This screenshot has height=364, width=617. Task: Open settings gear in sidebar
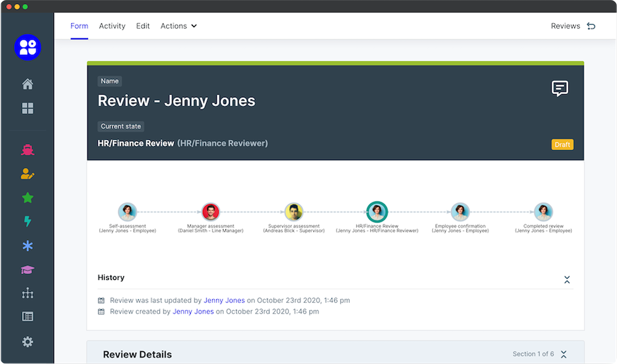pos(28,342)
